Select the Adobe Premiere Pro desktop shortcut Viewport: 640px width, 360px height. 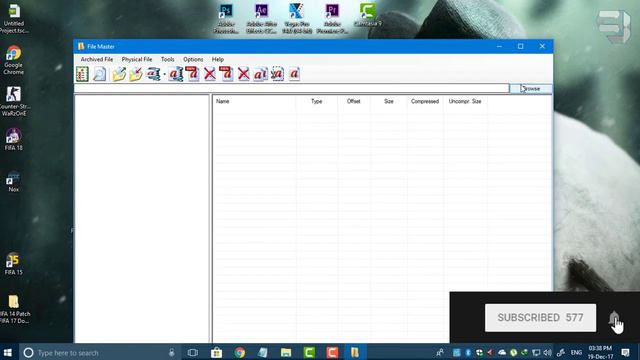pos(332,19)
